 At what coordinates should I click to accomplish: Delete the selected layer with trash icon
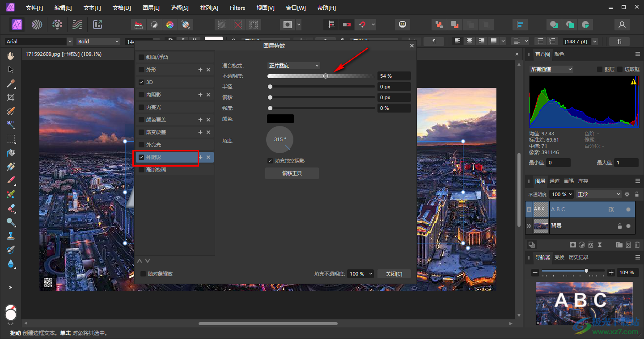(637, 245)
